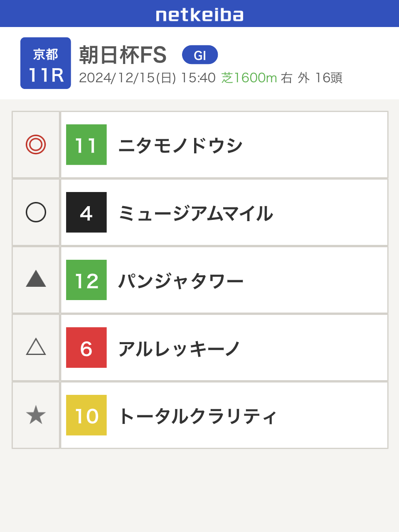The width and height of the screenshot is (399, 532).
Task: Tap red number 6 horse badge
Action: click(x=86, y=347)
